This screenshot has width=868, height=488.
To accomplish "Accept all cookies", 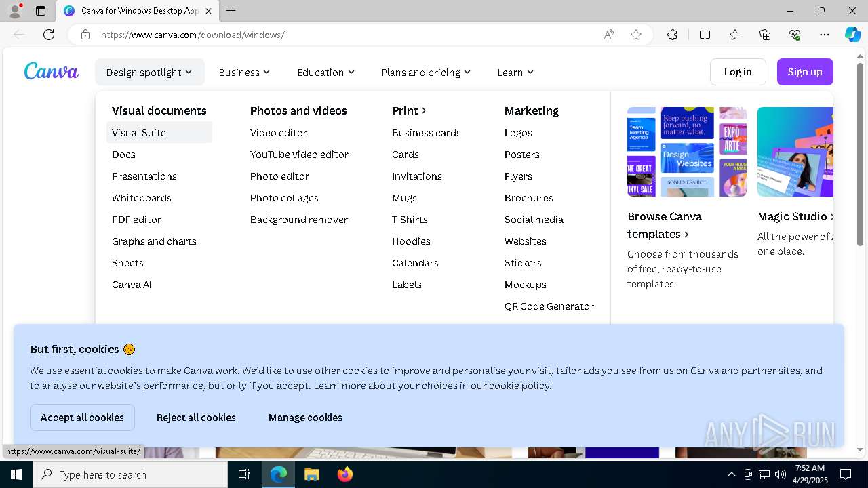I will coord(82,418).
